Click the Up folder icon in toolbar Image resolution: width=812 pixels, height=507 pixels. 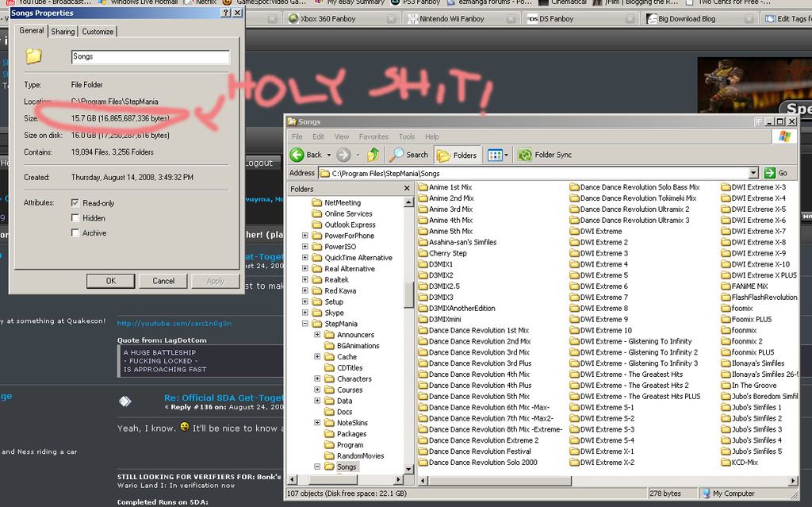373,155
